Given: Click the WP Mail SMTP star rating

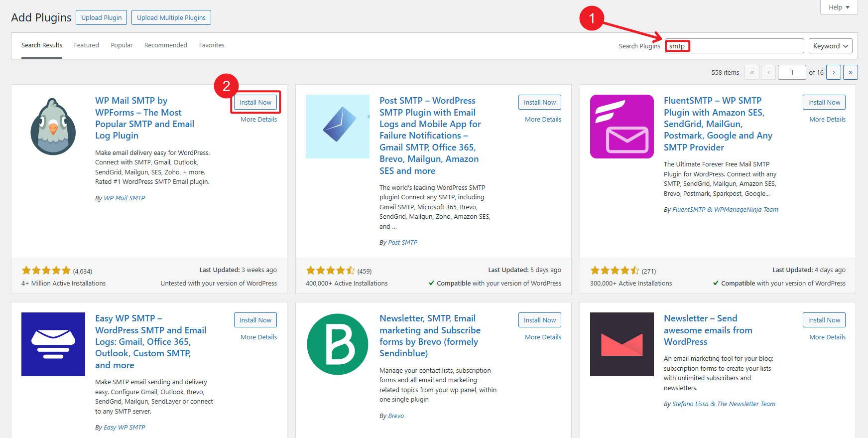Looking at the screenshot, I should click(46, 271).
